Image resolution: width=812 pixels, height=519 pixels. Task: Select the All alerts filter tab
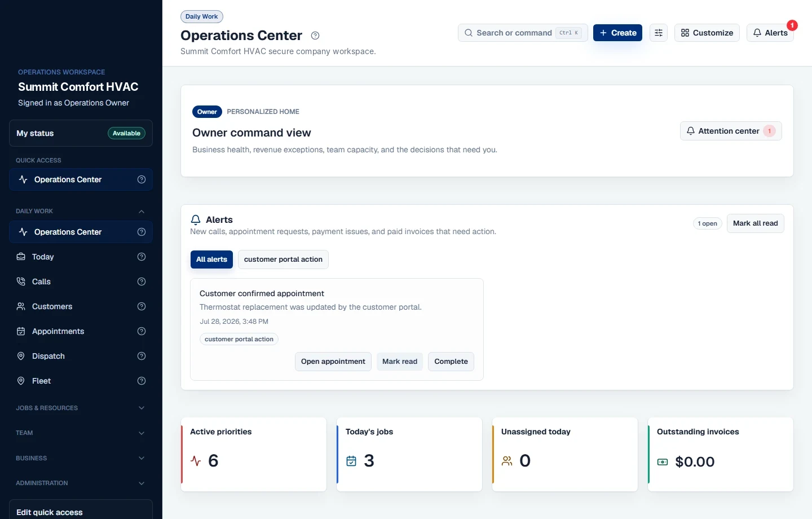point(211,259)
